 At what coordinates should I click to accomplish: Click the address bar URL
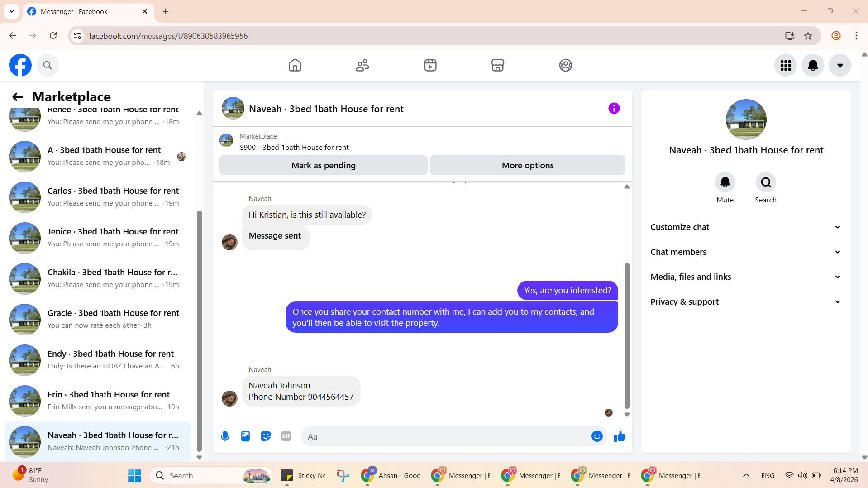168,36
